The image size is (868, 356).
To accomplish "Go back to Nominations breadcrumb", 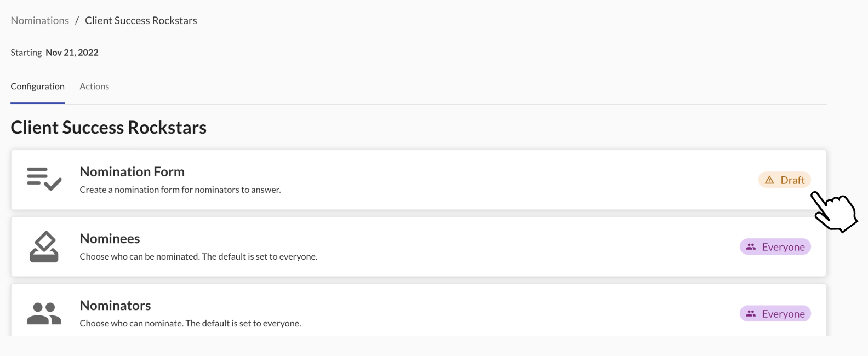I will [x=40, y=20].
